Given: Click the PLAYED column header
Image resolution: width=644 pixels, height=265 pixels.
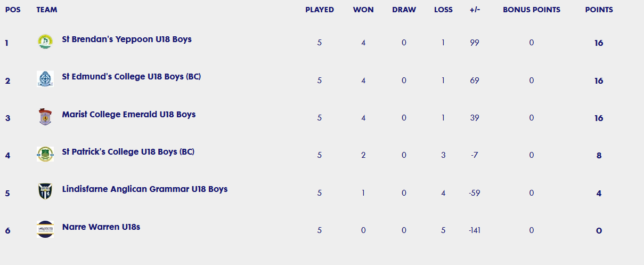Looking at the screenshot, I should tap(320, 10).
